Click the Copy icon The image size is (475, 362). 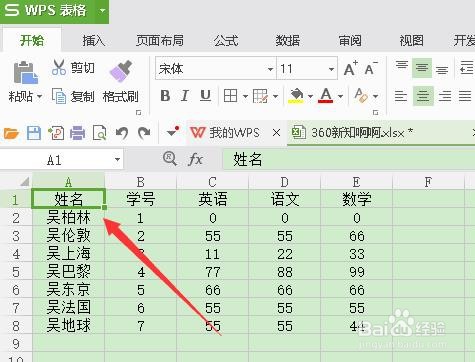point(59,96)
